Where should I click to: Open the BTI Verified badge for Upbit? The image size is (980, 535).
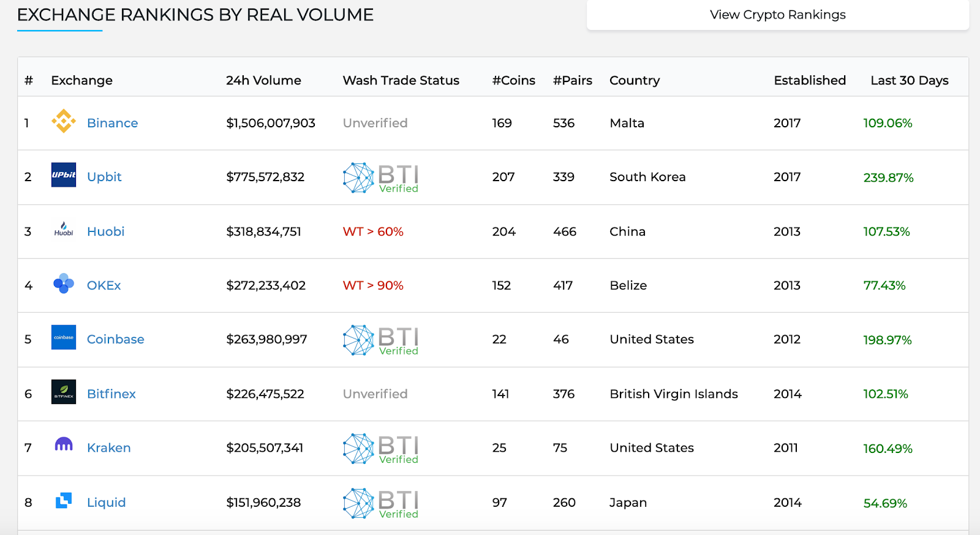click(380, 178)
